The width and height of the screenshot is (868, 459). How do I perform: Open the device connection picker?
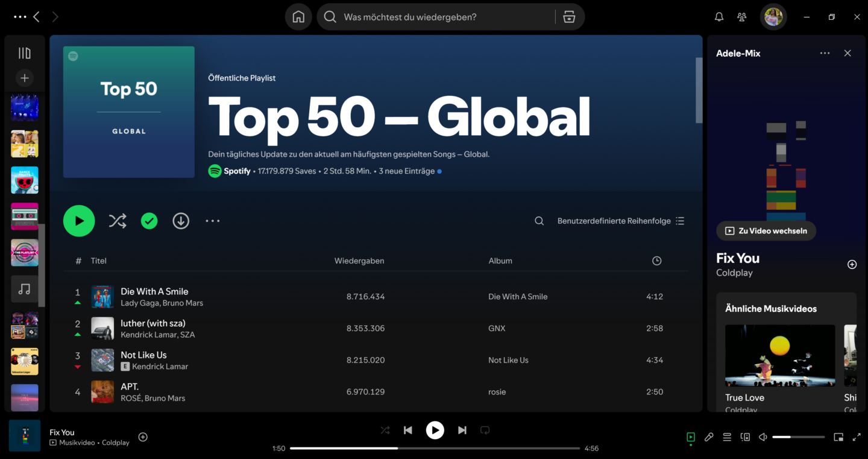tap(745, 437)
